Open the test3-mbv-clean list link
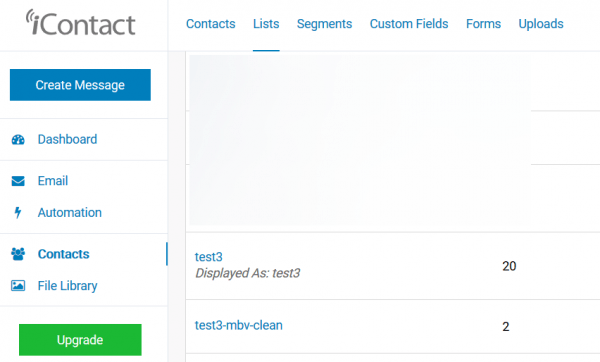This screenshot has width=600, height=362. (x=238, y=325)
